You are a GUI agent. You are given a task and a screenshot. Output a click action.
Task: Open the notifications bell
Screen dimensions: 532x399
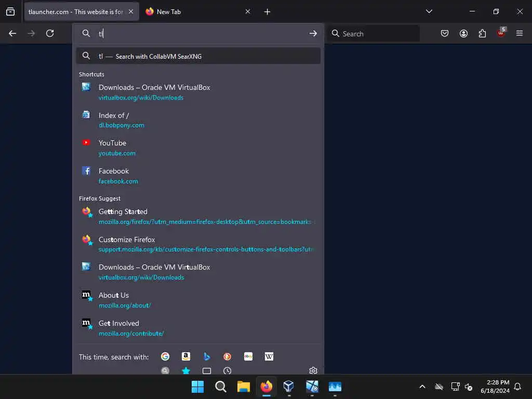[517, 387]
